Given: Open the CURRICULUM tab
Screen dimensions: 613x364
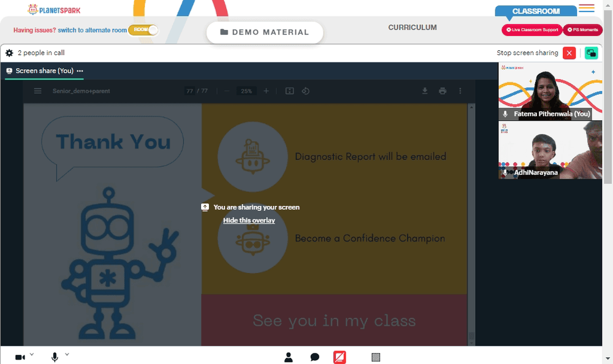Looking at the screenshot, I should [413, 28].
